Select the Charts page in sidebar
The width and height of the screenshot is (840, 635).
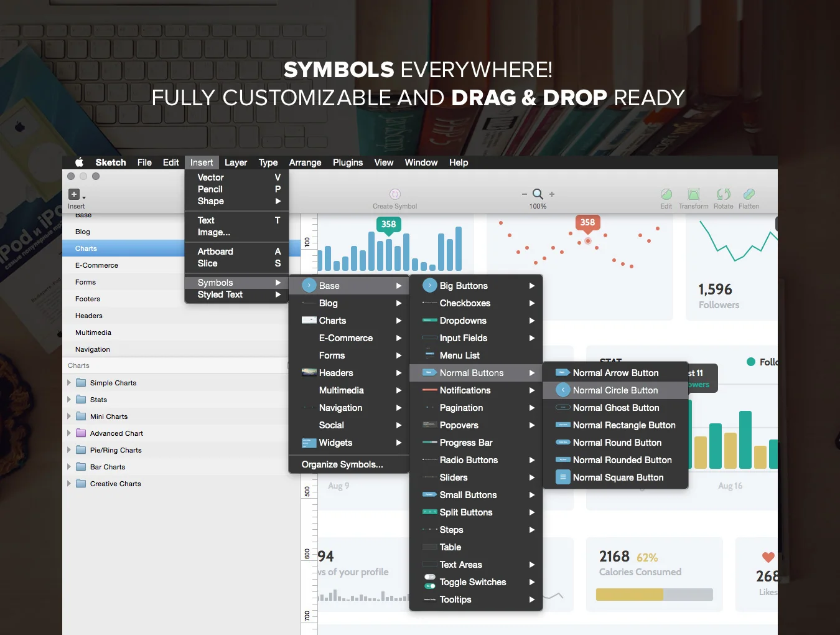click(124, 248)
